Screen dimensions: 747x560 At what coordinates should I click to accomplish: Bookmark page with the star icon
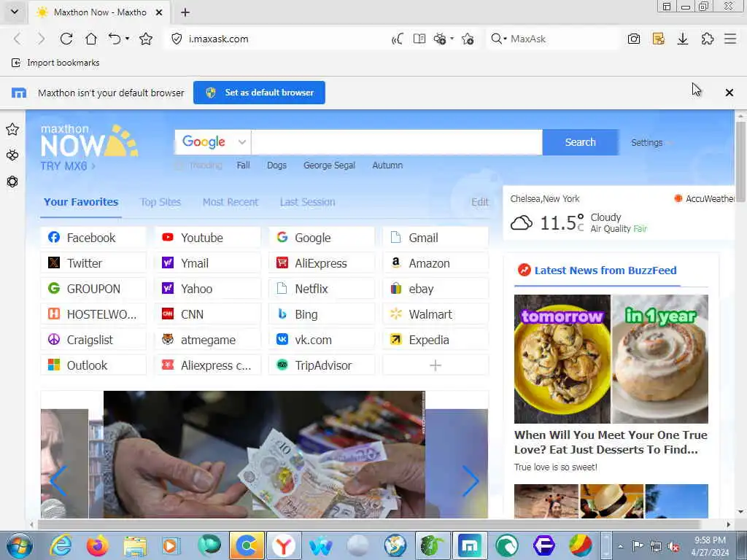coord(146,39)
